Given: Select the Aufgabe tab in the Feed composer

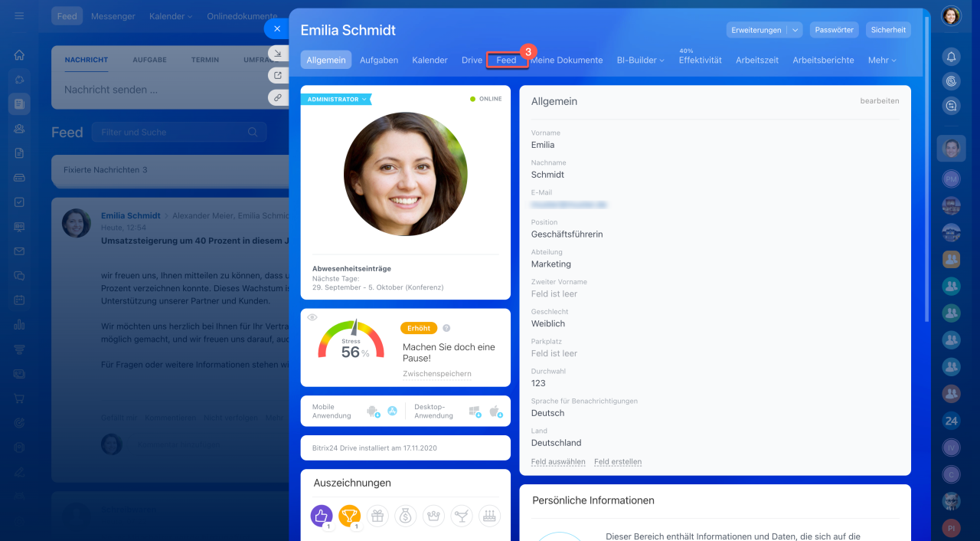Looking at the screenshot, I should click(x=149, y=60).
